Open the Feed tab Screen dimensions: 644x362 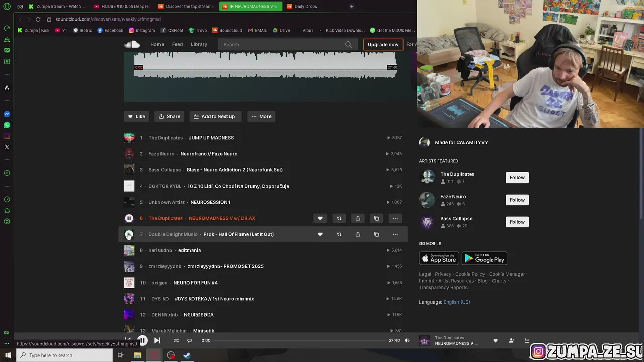(177, 44)
